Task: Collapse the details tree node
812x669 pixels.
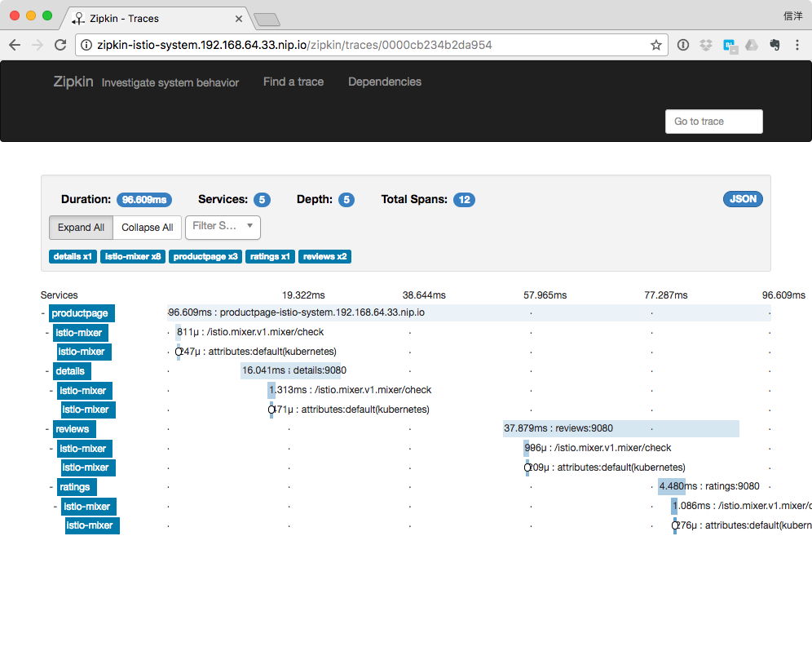Action: click(47, 371)
